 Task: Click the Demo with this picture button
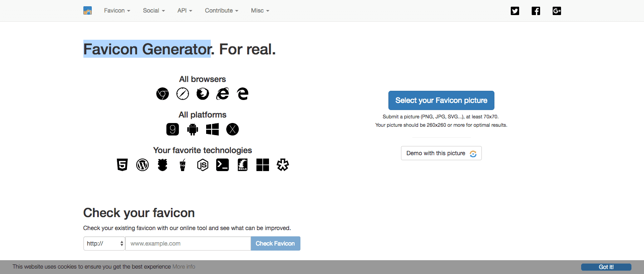[x=441, y=153]
